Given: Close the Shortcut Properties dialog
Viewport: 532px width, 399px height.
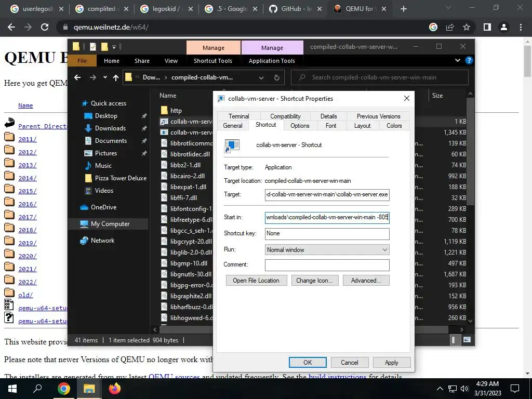Looking at the screenshot, I should click(x=406, y=98).
